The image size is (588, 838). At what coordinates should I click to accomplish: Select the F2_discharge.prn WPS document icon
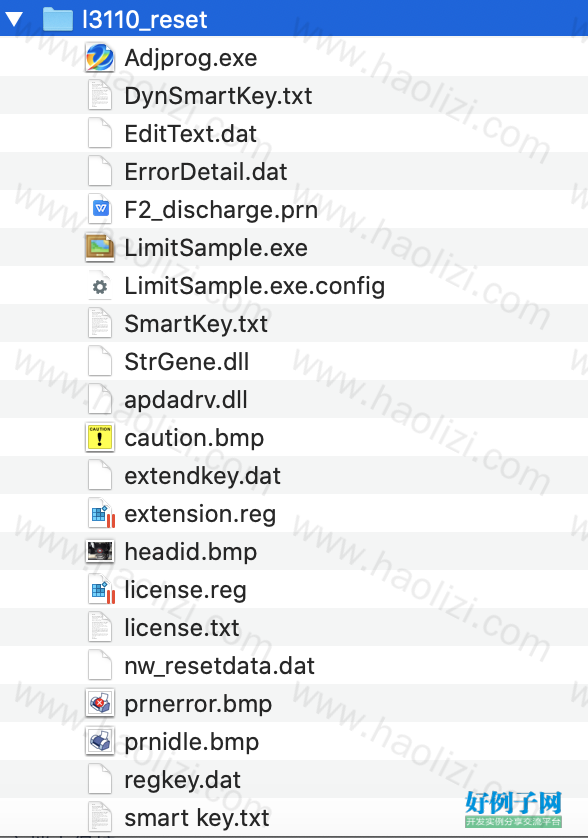tap(100, 210)
